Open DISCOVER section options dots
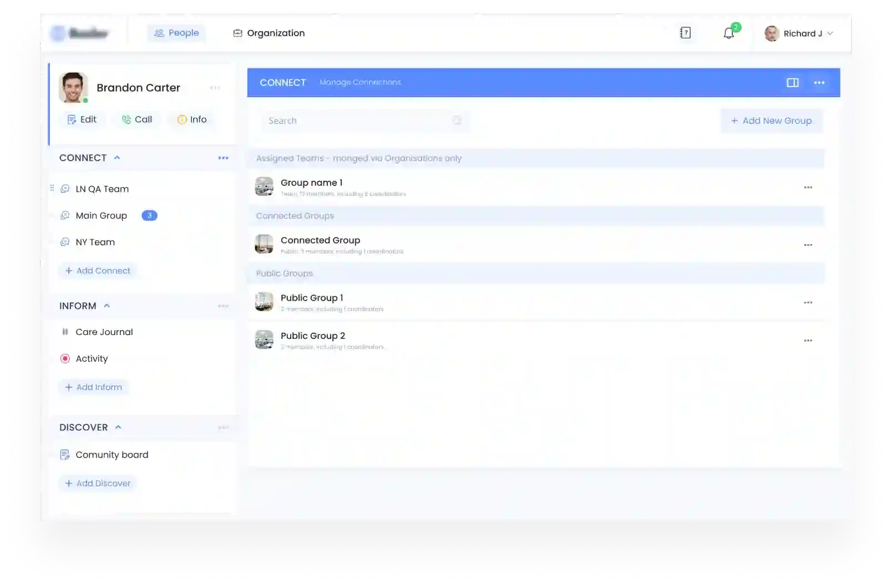Viewport: 892px width, 588px height. point(223,427)
